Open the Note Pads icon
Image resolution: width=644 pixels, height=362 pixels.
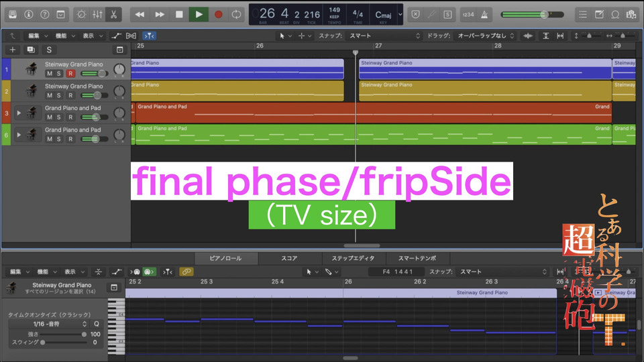(x=599, y=14)
